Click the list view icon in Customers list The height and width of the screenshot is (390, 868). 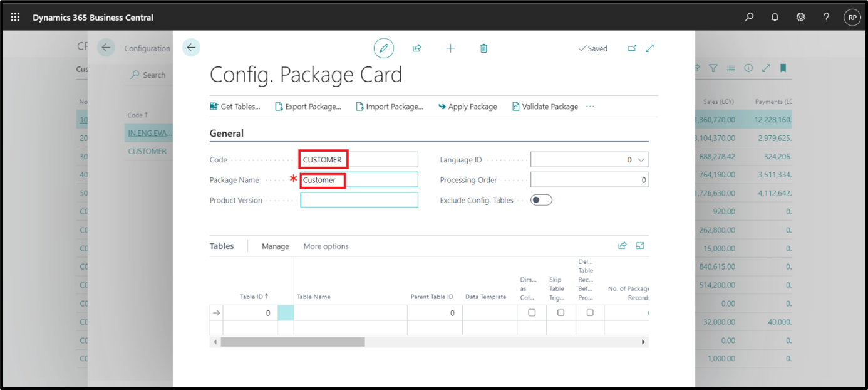coord(730,68)
